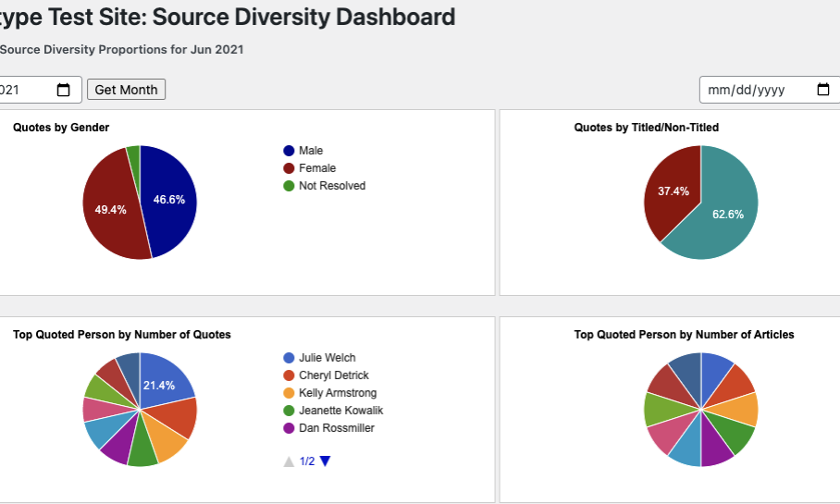The image size is (840, 504).
Task: Click the Julie Welch legend color dot
Action: 290,358
